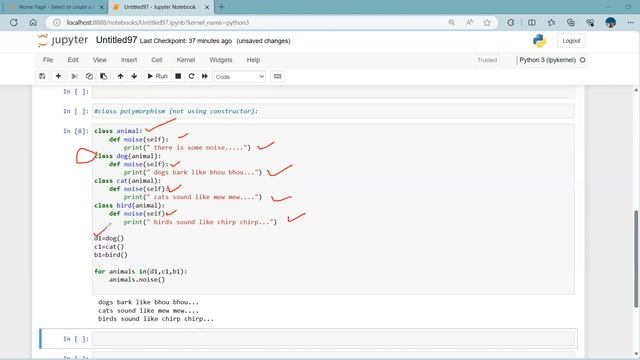
Task: Open the Widgets menu
Action: pyautogui.click(x=221, y=60)
